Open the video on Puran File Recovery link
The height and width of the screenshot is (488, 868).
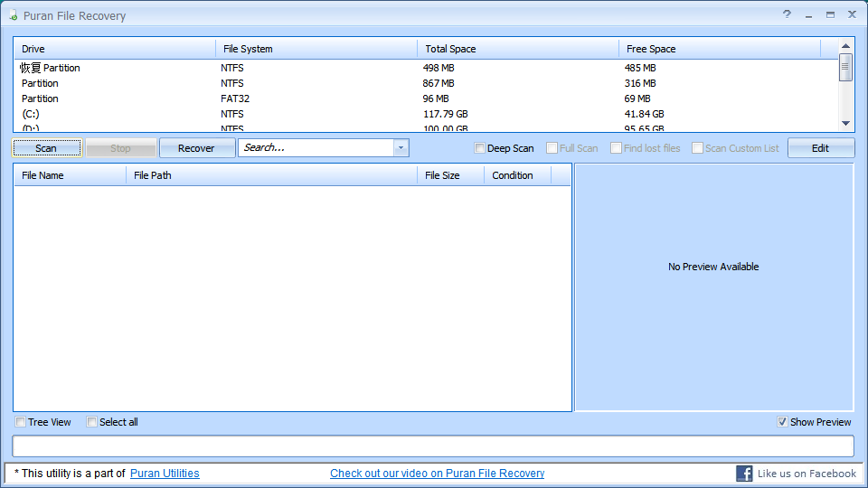tap(438, 473)
